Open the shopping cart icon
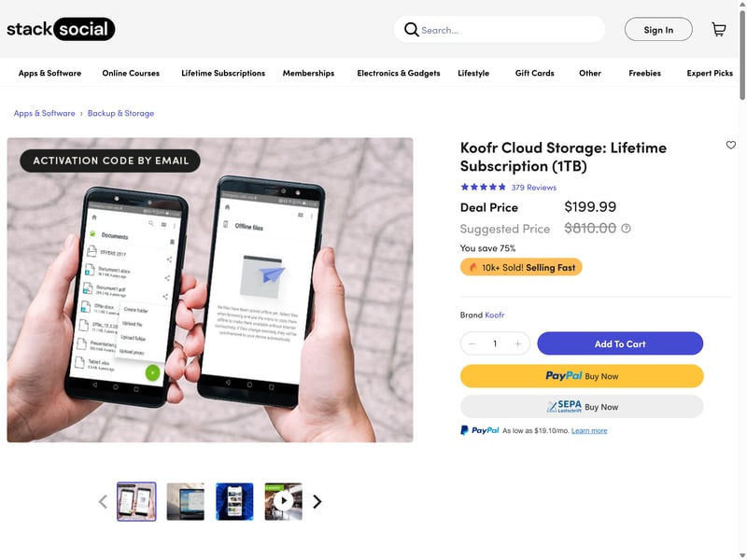Image resolution: width=747 pixels, height=560 pixels. point(718,30)
